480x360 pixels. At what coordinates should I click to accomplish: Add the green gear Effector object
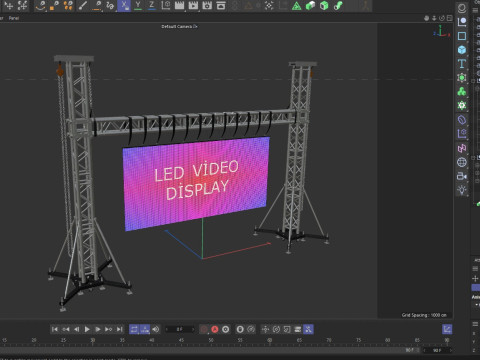(x=462, y=106)
